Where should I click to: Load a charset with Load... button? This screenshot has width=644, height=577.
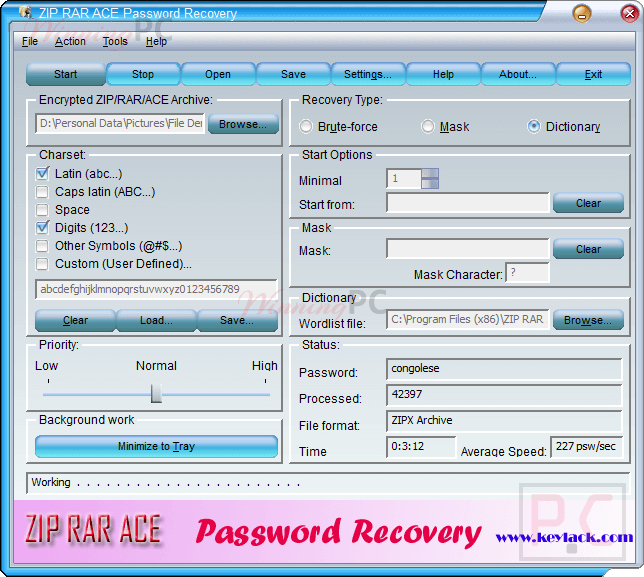click(156, 320)
